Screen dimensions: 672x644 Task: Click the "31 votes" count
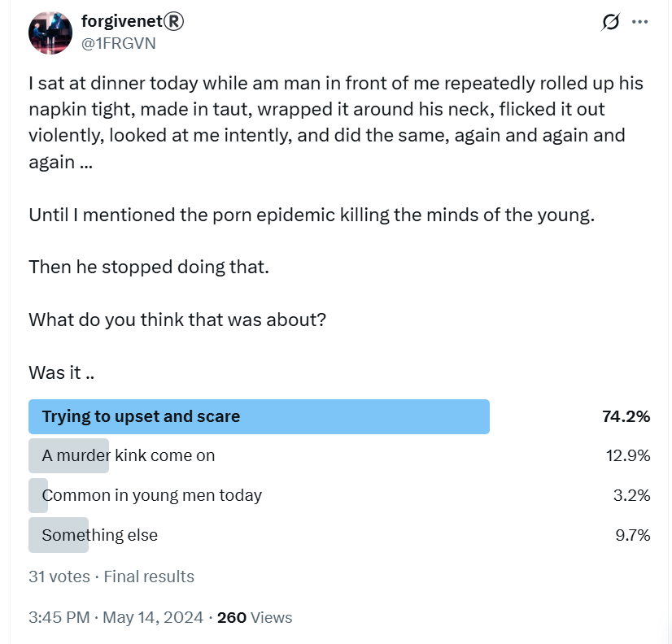(x=59, y=577)
